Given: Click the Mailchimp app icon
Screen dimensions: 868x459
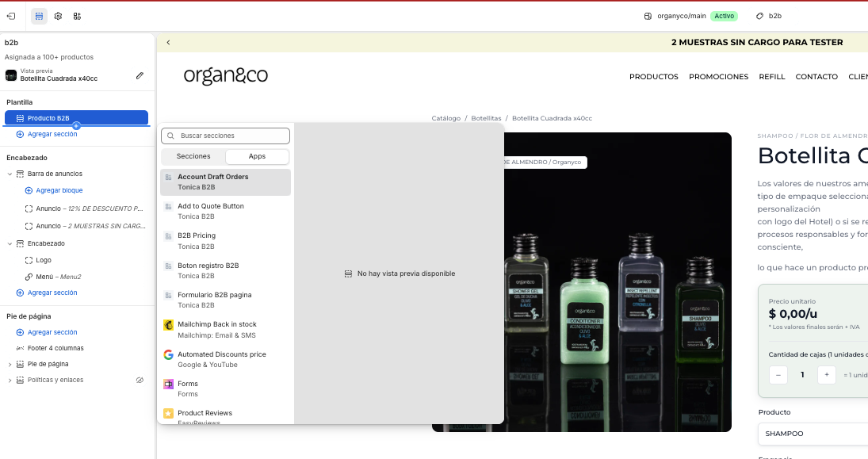Looking at the screenshot, I should click(168, 325).
